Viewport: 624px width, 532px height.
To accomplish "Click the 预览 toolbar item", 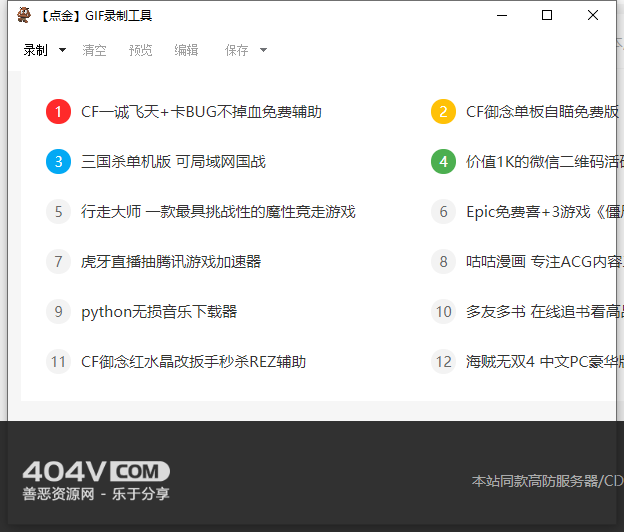I will tap(140, 50).
